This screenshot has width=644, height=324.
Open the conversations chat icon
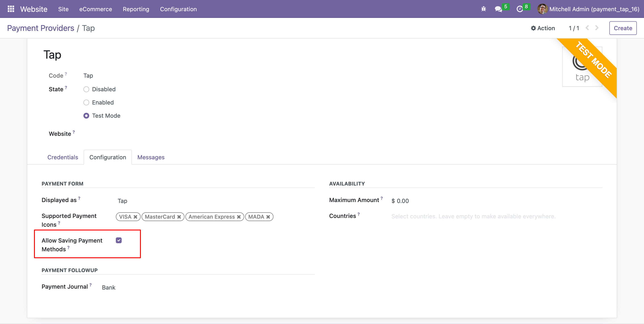[498, 9]
